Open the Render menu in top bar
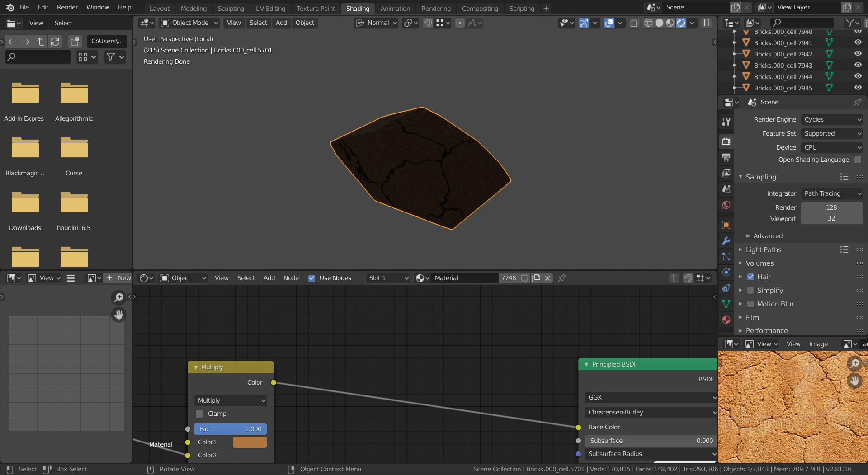This screenshot has width=868, height=475. click(67, 7)
